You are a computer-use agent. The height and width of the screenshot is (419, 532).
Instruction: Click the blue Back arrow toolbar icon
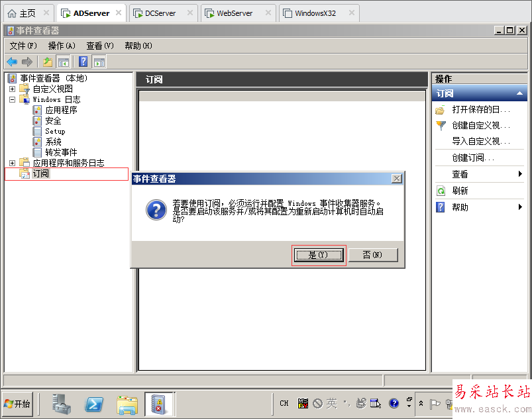coord(12,62)
